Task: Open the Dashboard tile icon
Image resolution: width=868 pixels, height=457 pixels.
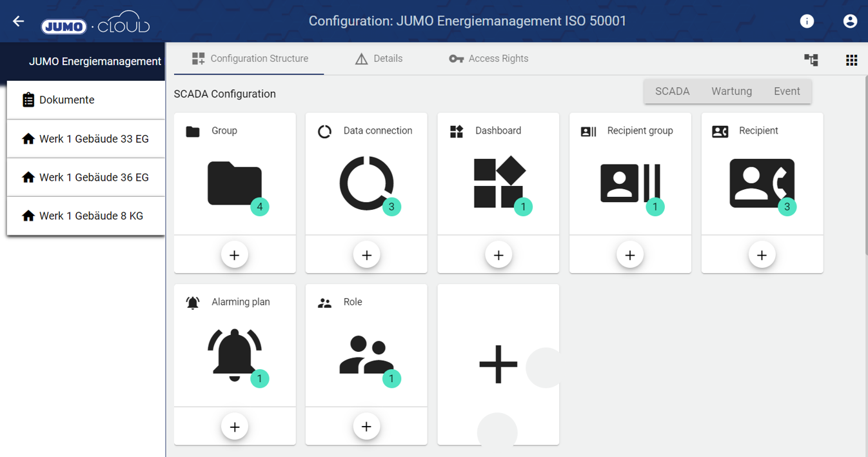Action: [x=498, y=183]
